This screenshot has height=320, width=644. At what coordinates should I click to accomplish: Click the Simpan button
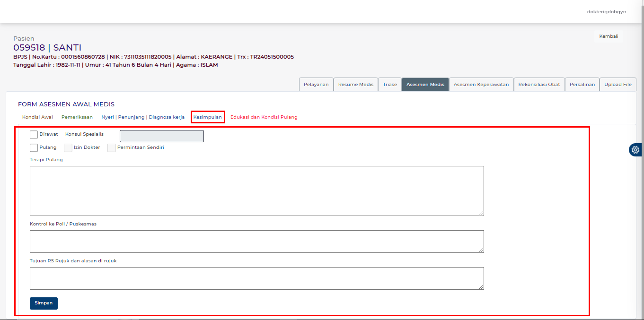44,303
